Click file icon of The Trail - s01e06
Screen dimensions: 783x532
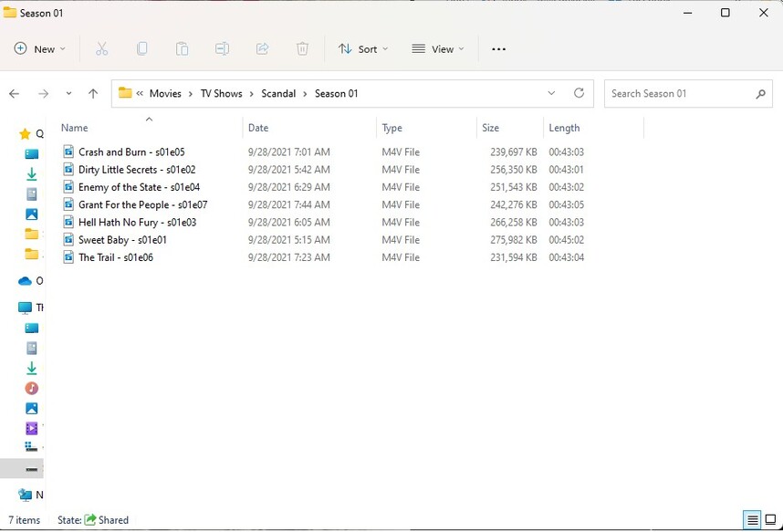tap(68, 257)
